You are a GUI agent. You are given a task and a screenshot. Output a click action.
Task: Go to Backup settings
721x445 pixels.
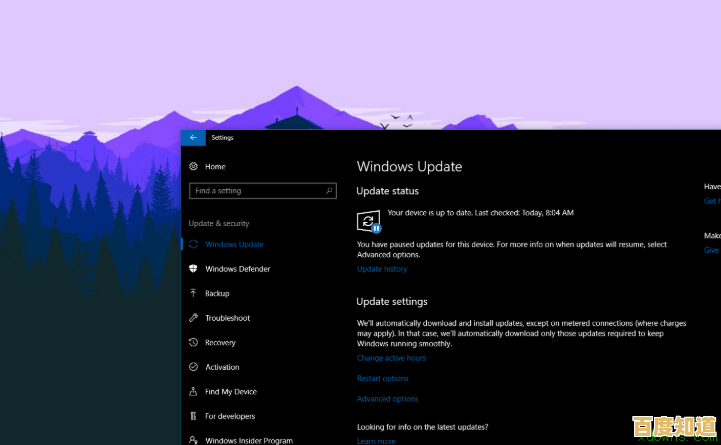[x=217, y=293]
